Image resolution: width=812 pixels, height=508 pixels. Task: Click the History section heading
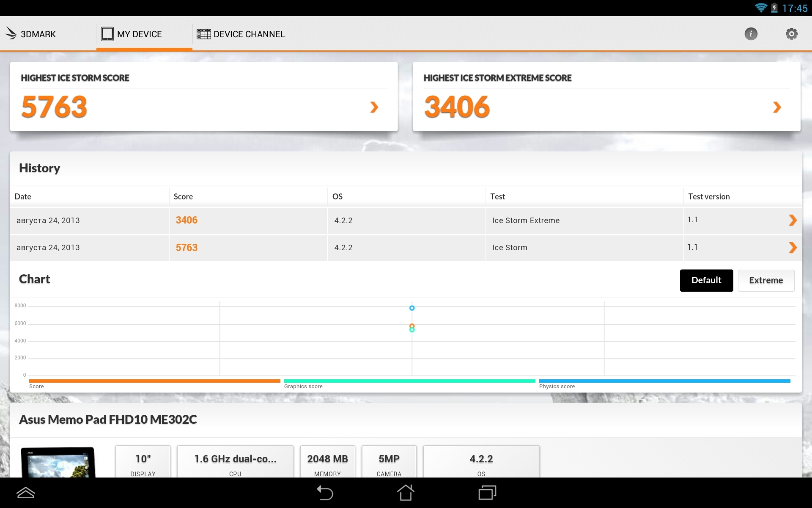click(x=39, y=168)
